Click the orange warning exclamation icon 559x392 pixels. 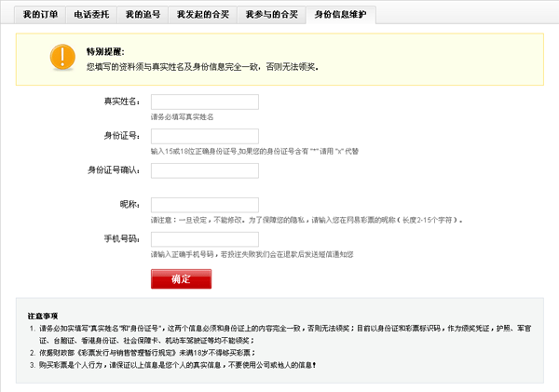pyautogui.click(x=63, y=58)
